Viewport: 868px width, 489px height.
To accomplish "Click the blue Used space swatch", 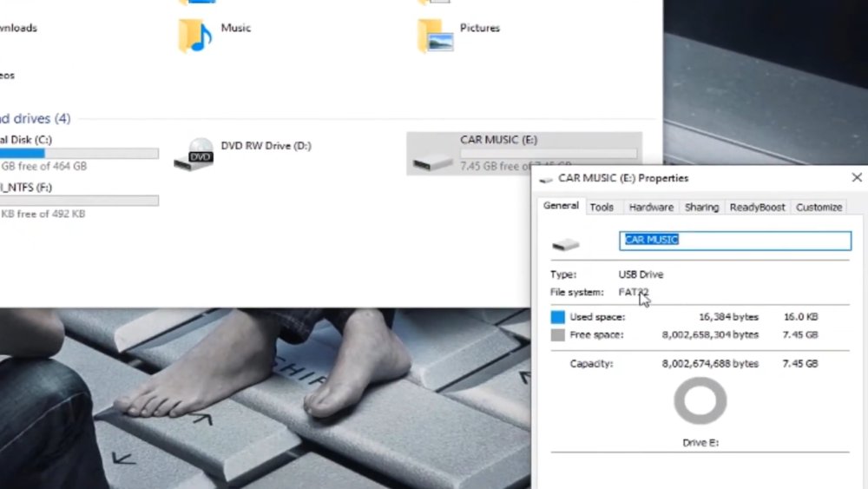I will [557, 317].
